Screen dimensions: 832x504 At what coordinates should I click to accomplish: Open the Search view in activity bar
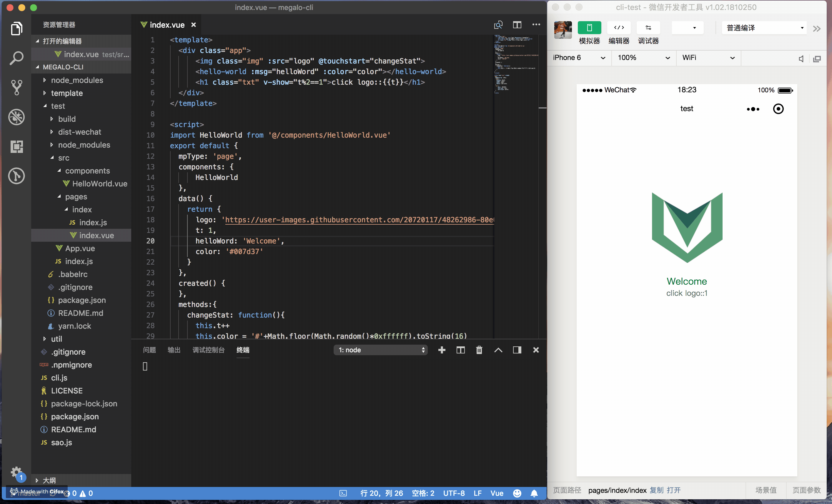pos(16,58)
